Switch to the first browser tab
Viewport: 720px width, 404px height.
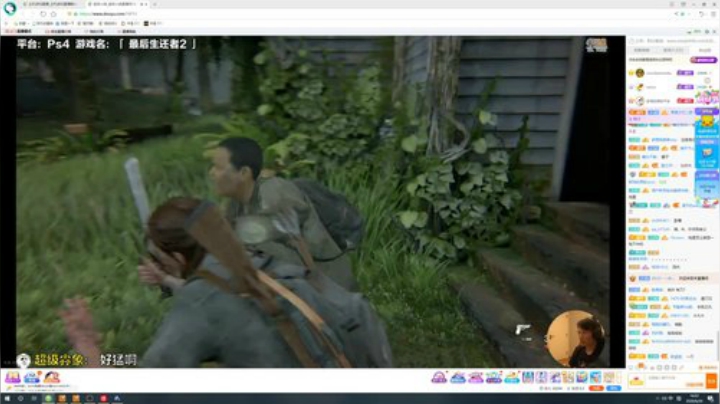coord(51,4)
